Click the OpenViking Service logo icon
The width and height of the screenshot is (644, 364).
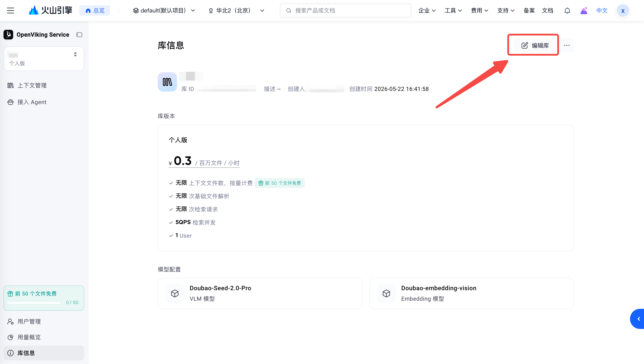coord(8,35)
